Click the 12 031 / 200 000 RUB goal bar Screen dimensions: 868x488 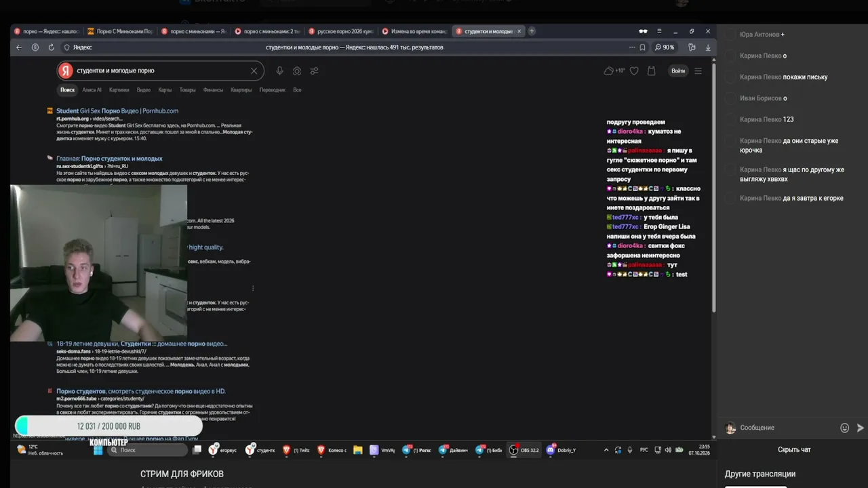(108, 426)
